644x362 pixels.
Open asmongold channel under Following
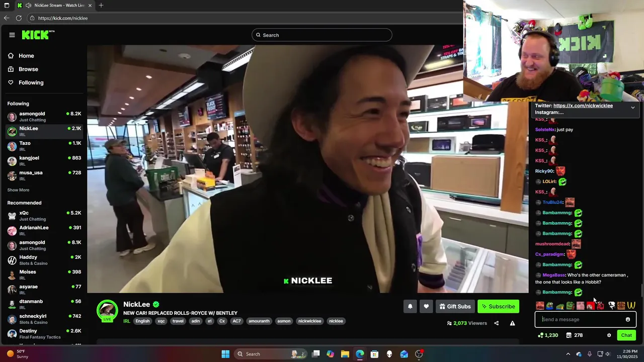[x=44, y=117]
